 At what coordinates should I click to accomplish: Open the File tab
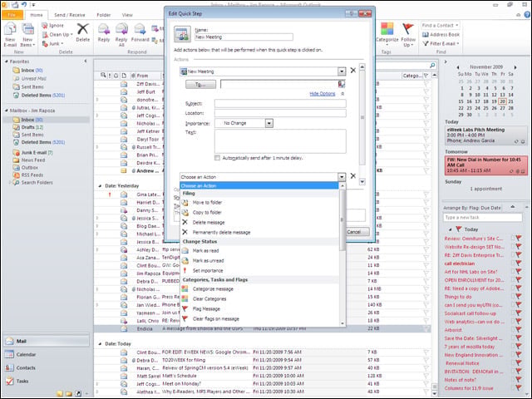(x=12, y=15)
